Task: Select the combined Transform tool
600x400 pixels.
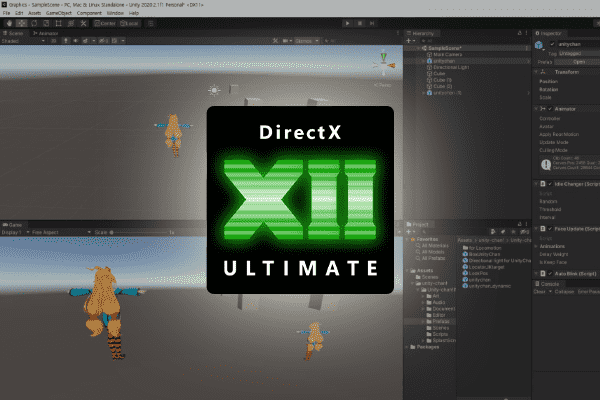Action: [x=71, y=23]
